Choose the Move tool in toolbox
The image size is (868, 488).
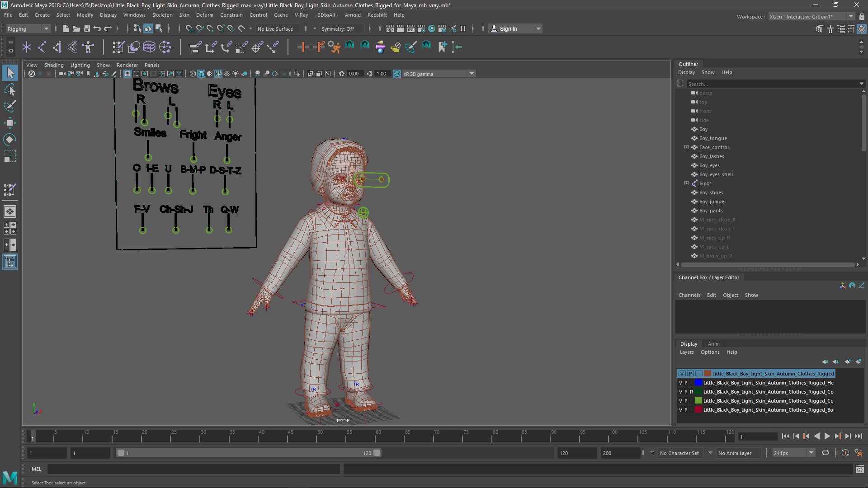10,123
